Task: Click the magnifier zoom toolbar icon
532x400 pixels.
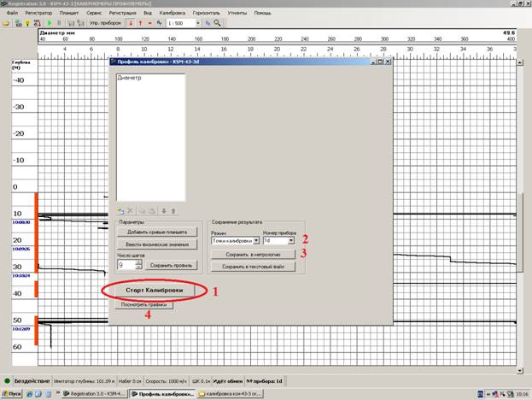Action: [217, 23]
